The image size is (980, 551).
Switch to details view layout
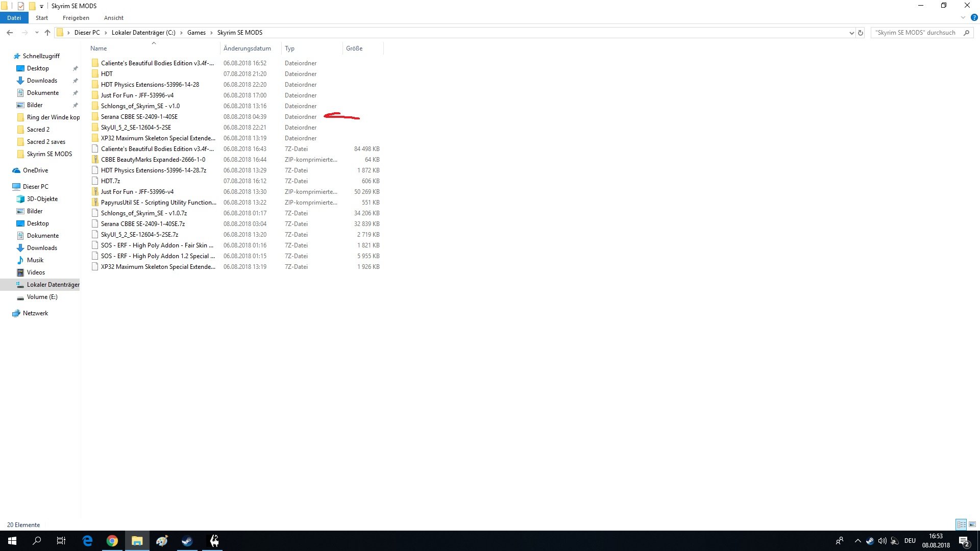click(x=961, y=524)
